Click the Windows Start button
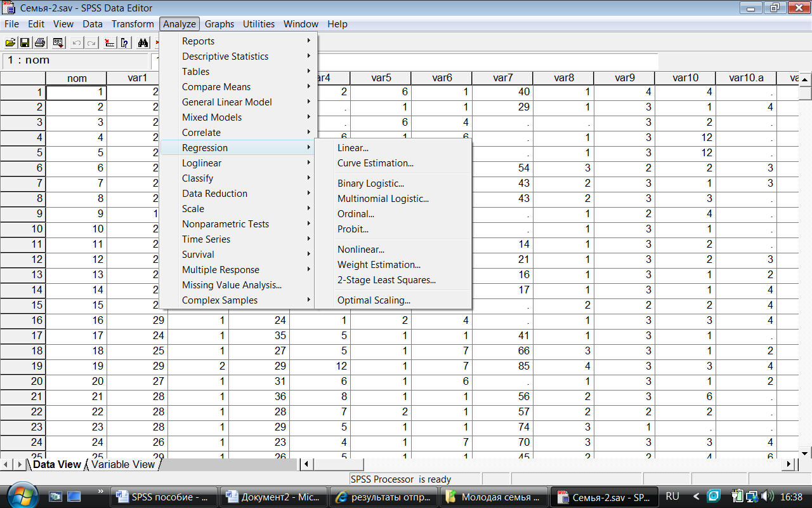The height and width of the screenshot is (508, 812). [x=22, y=495]
